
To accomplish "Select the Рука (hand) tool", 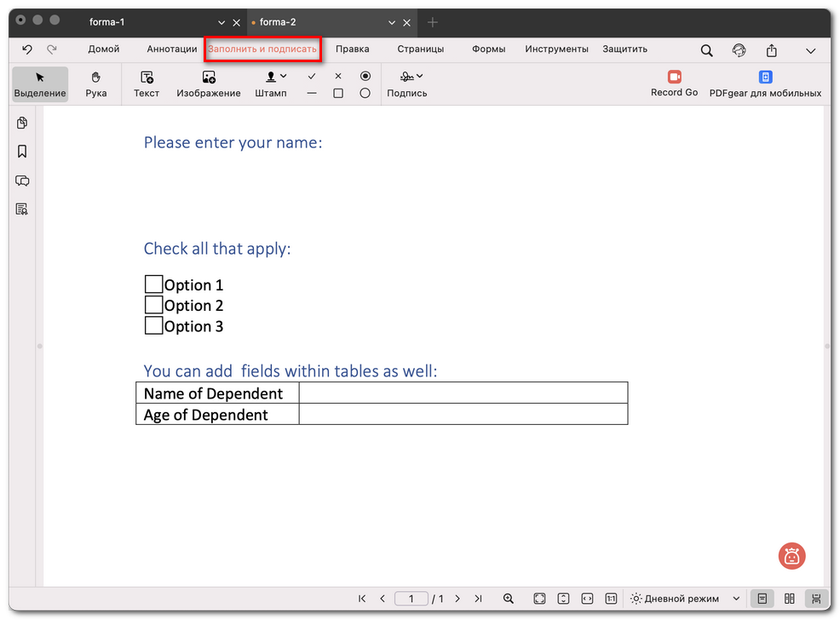I will [96, 83].
